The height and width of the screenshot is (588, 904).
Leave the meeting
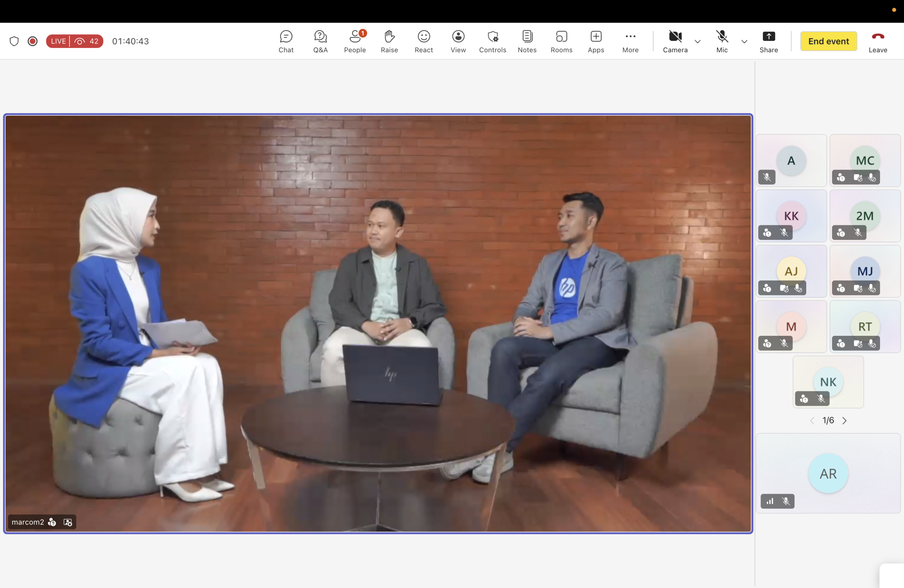(878, 41)
